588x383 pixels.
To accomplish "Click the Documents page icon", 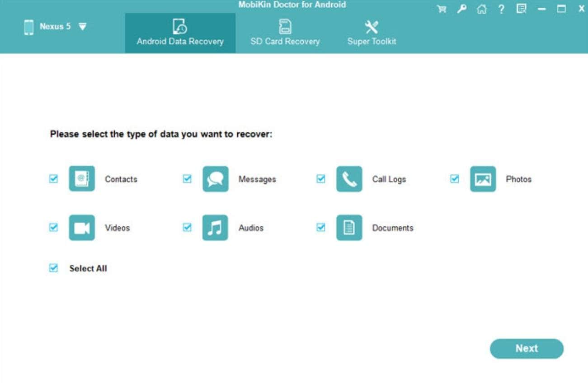I will click(349, 228).
